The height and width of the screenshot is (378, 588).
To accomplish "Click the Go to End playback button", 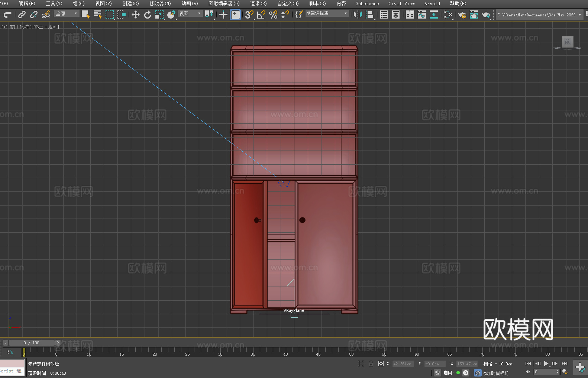I will pyautogui.click(x=565, y=364).
